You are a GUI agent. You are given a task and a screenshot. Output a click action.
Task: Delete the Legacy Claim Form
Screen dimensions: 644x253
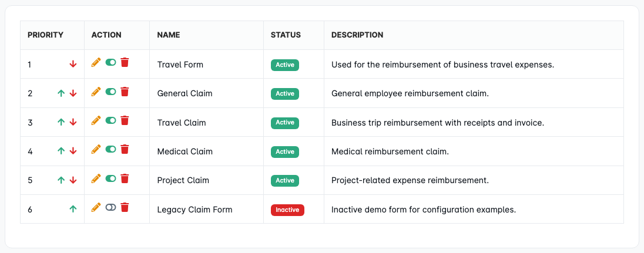tap(125, 207)
